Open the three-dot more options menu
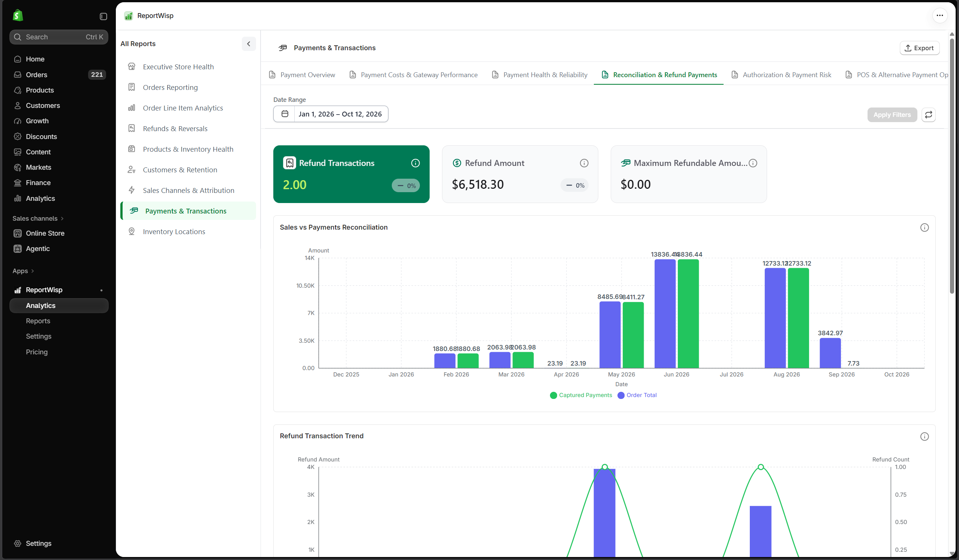The width and height of the screenshot is (959, 560). (x=939, y=16)
